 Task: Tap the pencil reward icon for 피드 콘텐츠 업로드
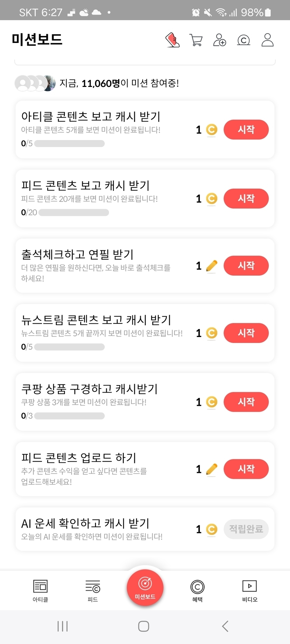[x=211, y=469]
